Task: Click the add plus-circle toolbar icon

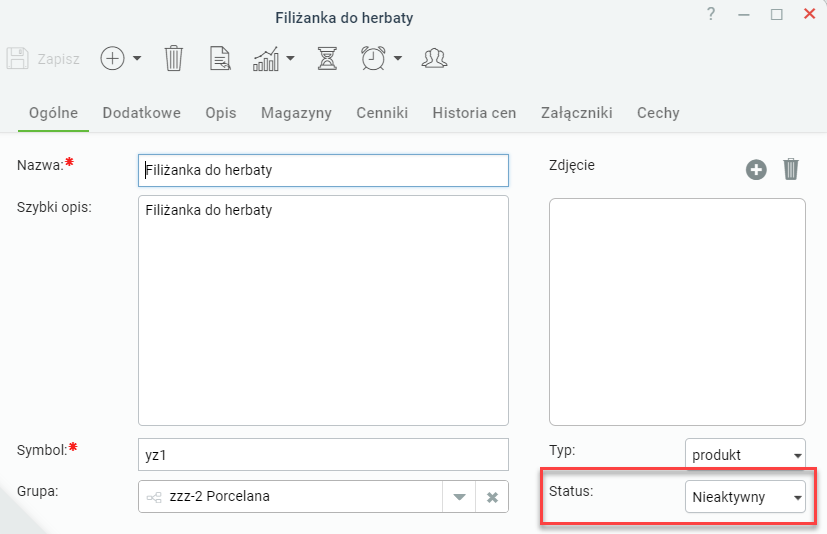Action: click(x=112, y=58)
